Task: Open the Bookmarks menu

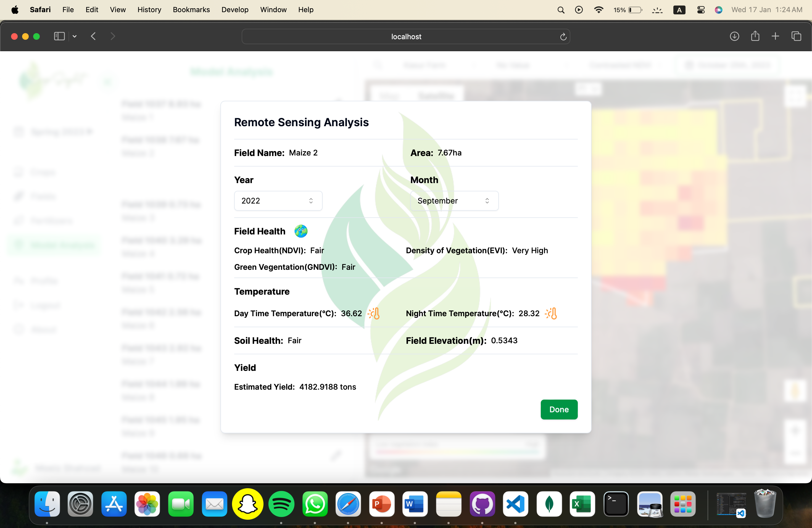Action: (x=191, y=10)
